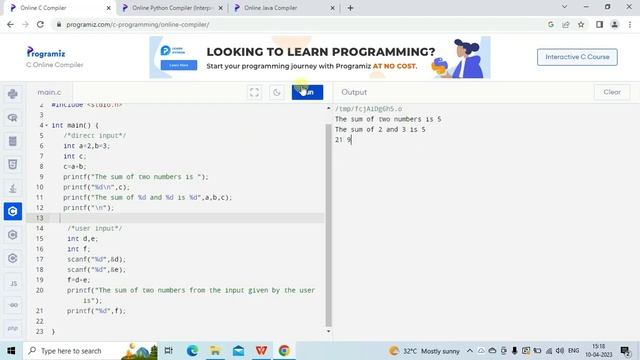Open the Mail app from taskbar
640x360 pixels.
coord(238,351)
